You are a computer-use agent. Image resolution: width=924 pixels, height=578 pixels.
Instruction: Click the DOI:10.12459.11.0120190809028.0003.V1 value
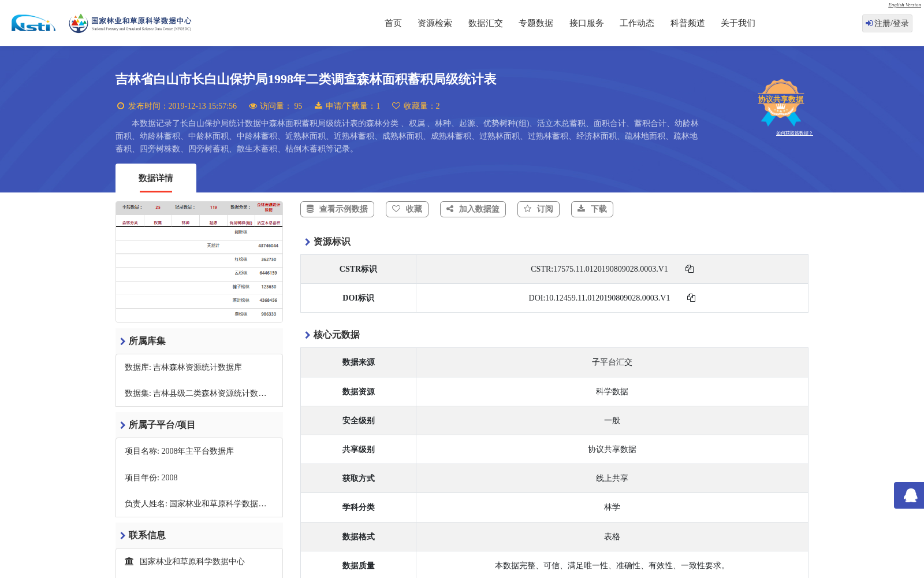tap(599, 298)
